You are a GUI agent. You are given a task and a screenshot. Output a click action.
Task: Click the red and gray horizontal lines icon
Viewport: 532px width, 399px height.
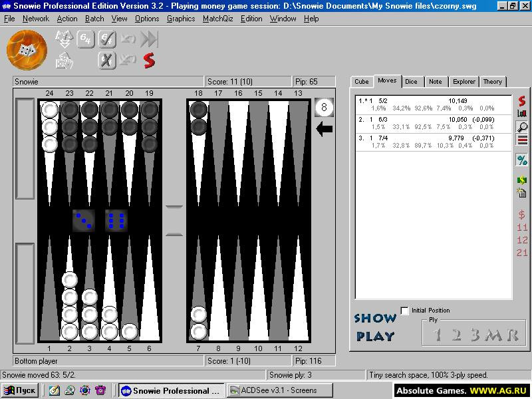pyautogui.click(x=522, y=140)
